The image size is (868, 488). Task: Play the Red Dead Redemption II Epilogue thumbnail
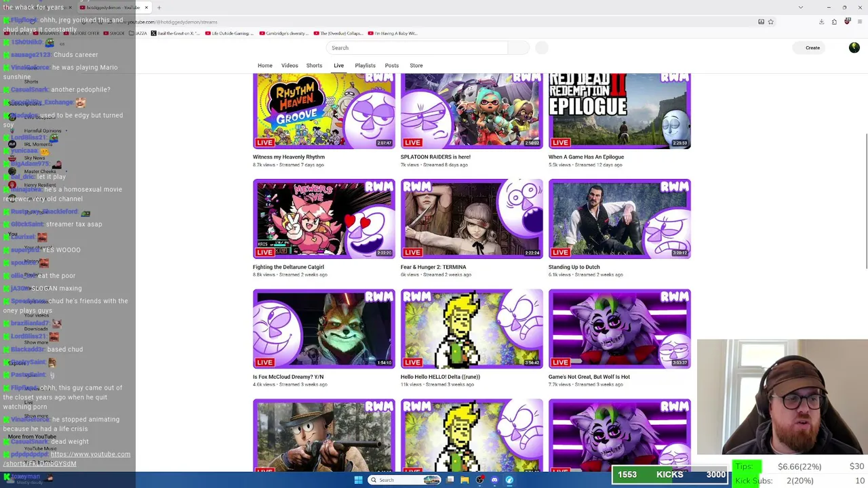pos(620,110)
